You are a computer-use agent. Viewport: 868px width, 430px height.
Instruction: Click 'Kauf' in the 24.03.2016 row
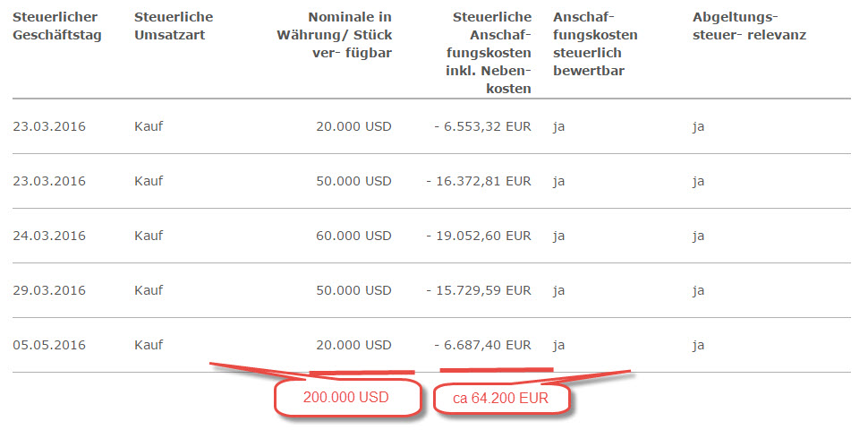149,236
